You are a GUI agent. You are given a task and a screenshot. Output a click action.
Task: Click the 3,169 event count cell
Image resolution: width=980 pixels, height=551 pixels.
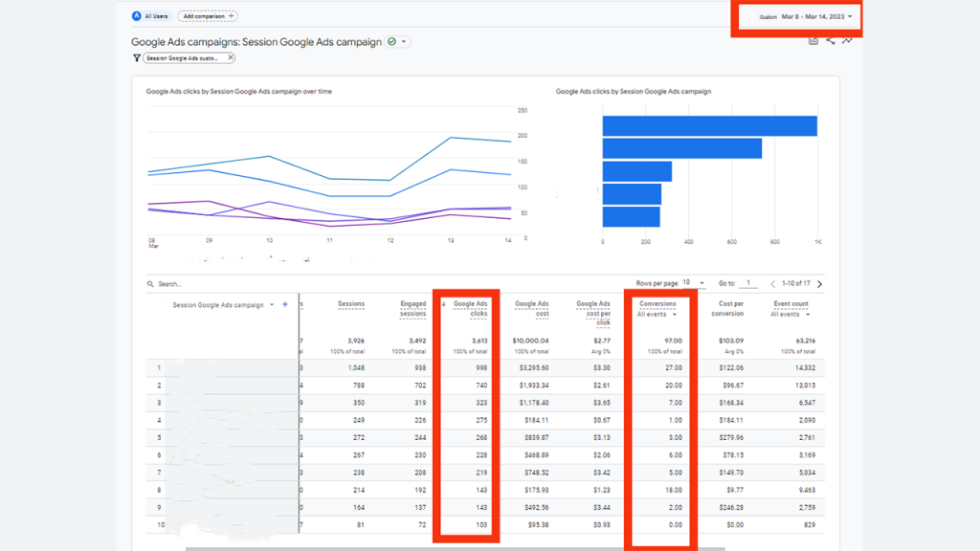coord(807,455)
